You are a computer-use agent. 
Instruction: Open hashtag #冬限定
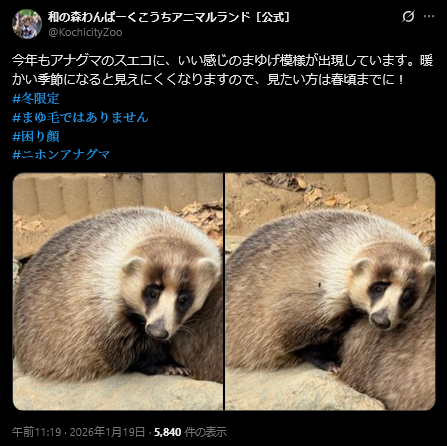(x=36, y=99)
